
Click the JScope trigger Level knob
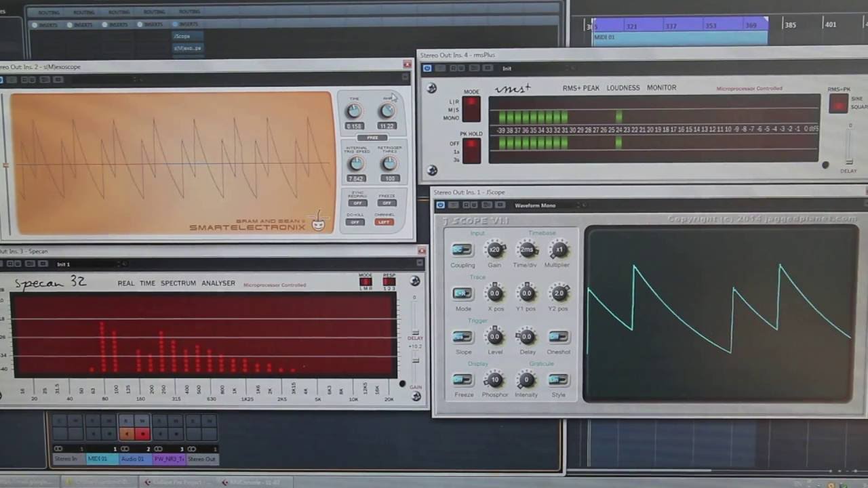494,336
